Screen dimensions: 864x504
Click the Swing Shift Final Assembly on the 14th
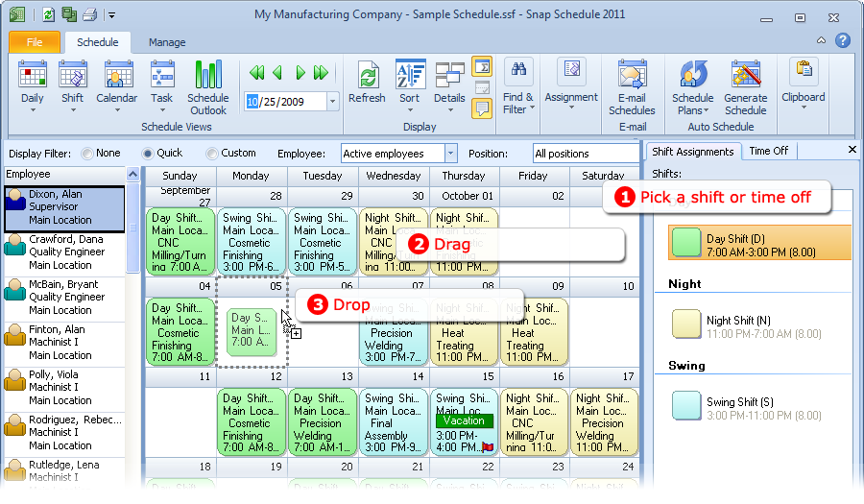click(394, 422)
